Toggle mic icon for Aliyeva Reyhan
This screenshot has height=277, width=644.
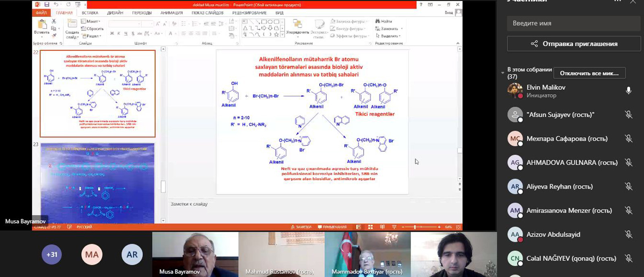[x=628, y=186]
